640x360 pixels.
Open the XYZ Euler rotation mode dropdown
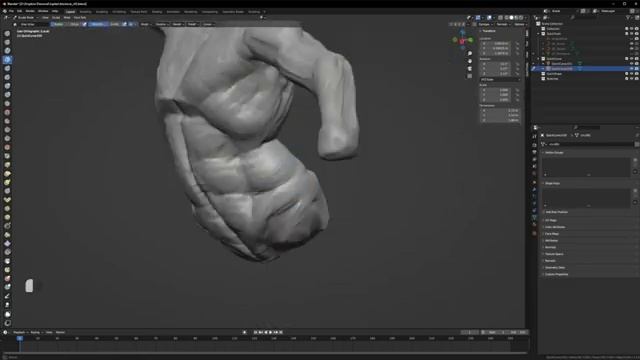click(x=500, y=80)
